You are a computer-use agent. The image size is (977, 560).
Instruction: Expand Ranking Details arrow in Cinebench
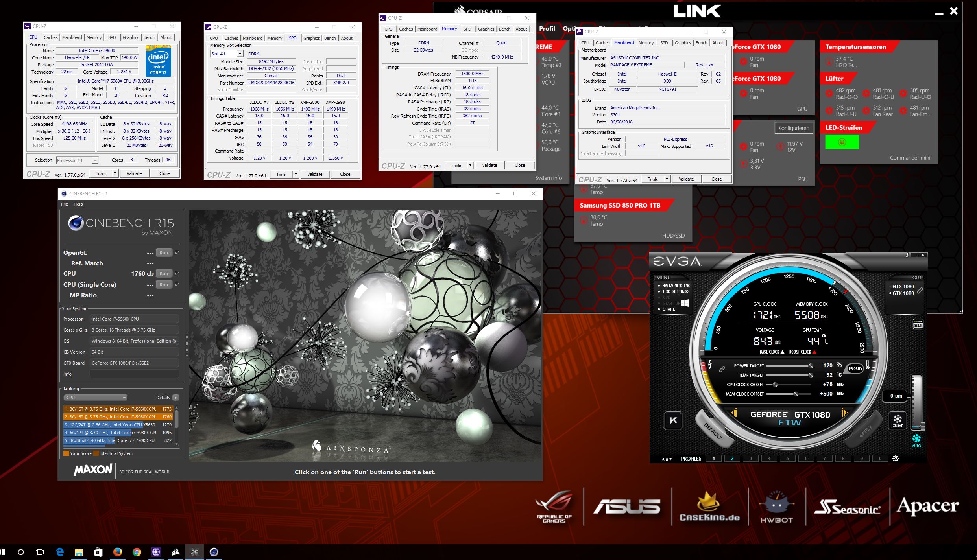[176, 398]
